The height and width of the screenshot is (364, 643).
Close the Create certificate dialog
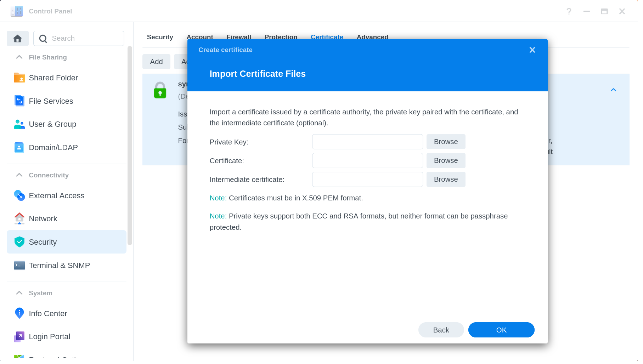(x=532, y=50)
